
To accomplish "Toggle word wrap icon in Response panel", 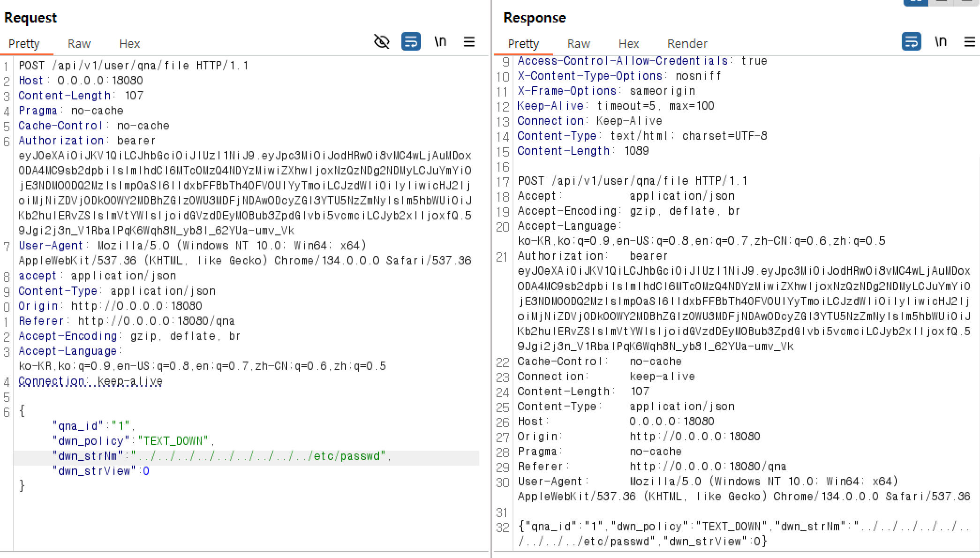I will tap(911, 42).
